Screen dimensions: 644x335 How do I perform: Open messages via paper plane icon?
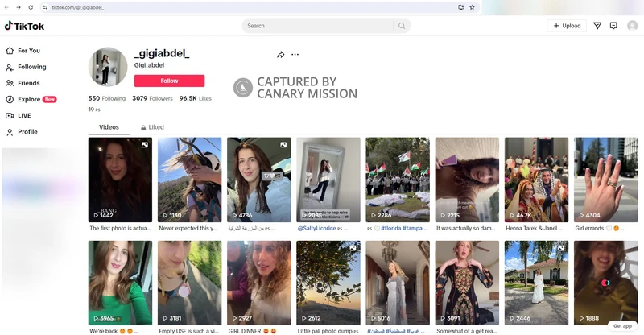[597, 26]
